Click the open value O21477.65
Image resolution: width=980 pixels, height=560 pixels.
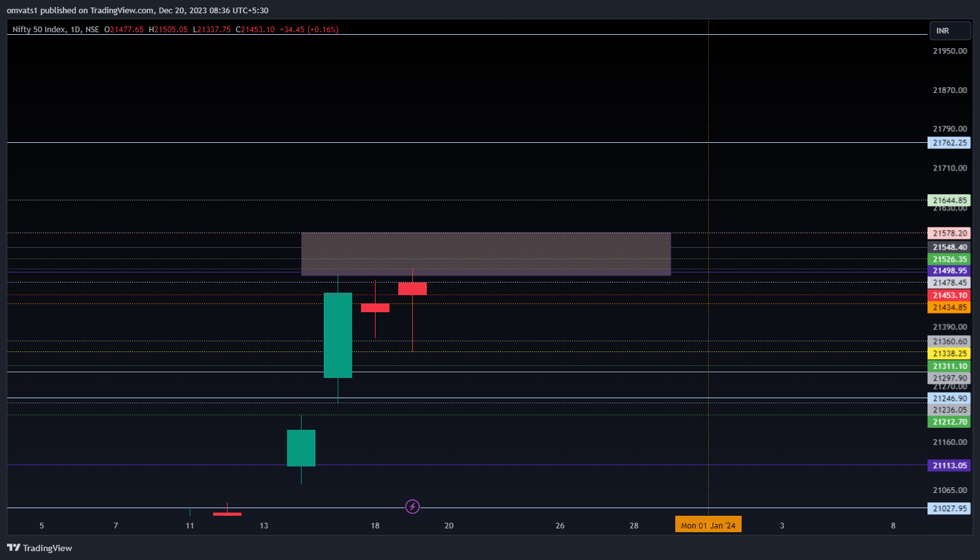coord(124,29)
